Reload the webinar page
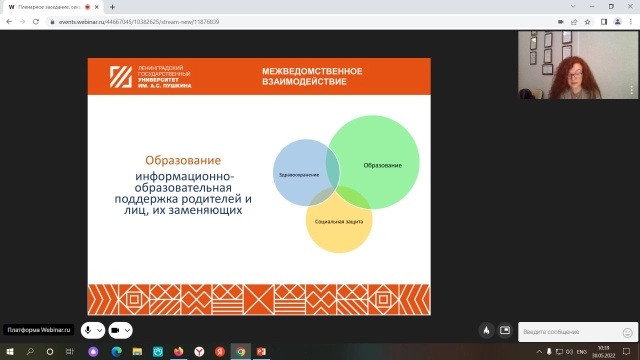Viewport: 640px width, 360px height. (36, 22)
